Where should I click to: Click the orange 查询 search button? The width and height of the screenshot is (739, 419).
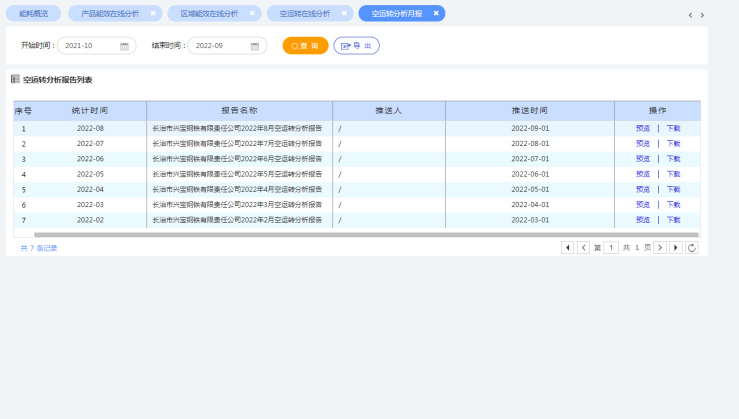305,46
